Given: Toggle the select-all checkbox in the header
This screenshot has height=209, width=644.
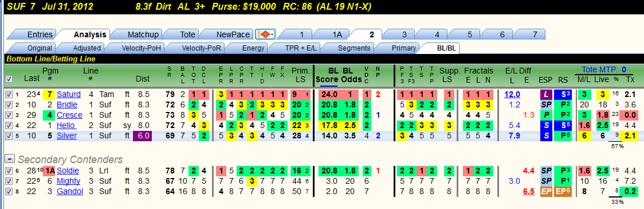Looking at the screenshot, I should (9, 79).
